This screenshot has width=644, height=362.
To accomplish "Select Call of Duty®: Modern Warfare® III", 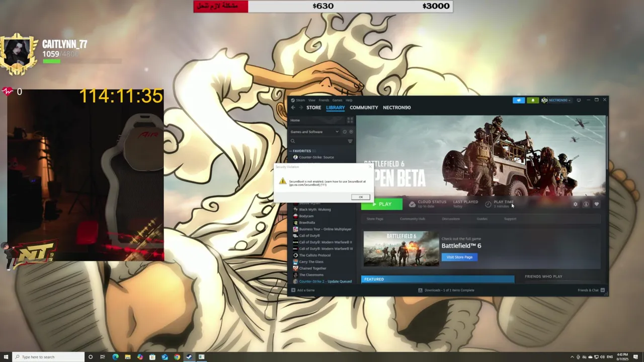I will (323, 249).
